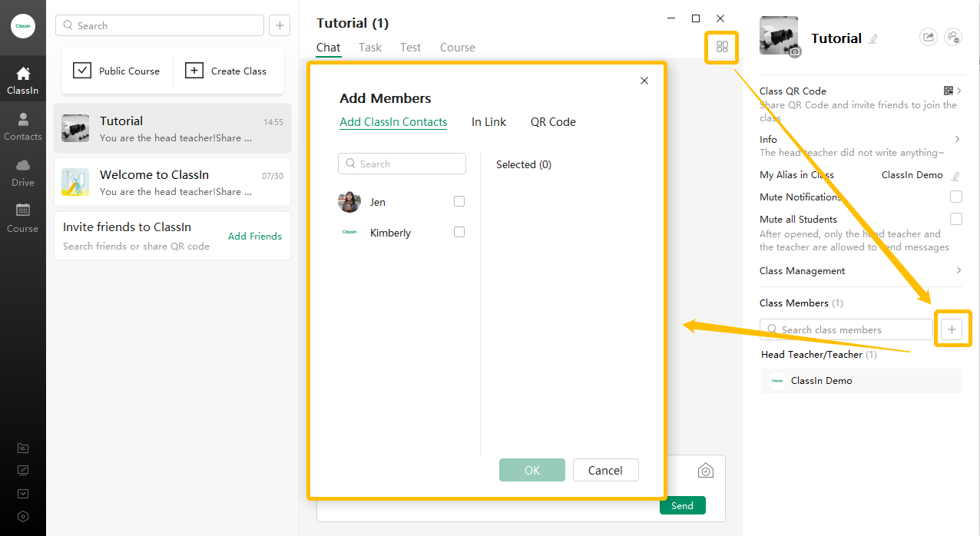
Task: Switch to the Test tab
Action: 411,48
